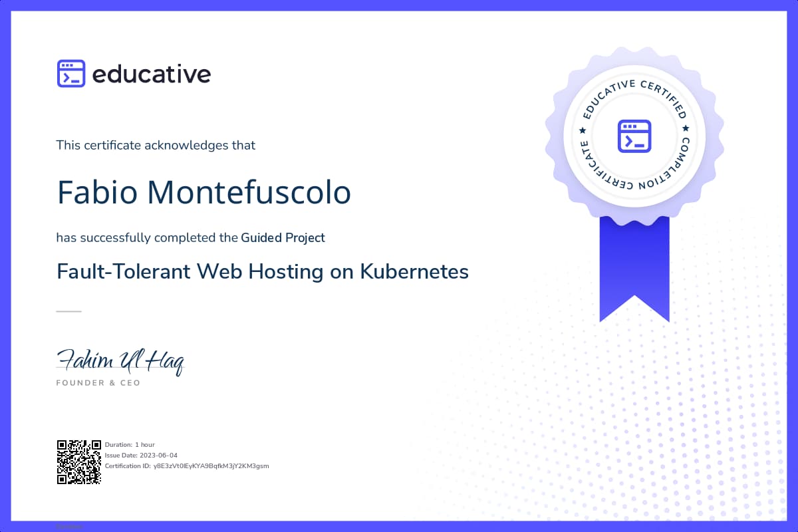Click the faint text on bottom border
The height and width of the screenshot is (532, 798).
(x=69, y=526)
